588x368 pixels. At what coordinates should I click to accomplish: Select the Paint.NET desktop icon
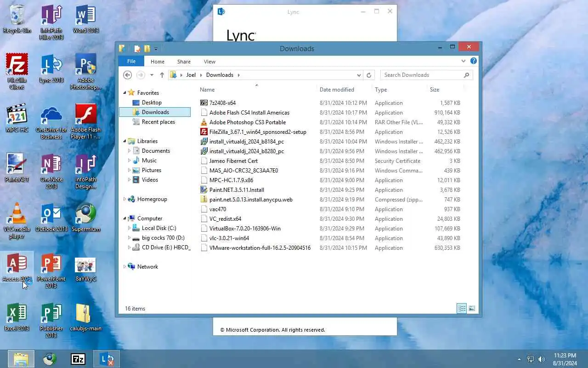point(17,168)
